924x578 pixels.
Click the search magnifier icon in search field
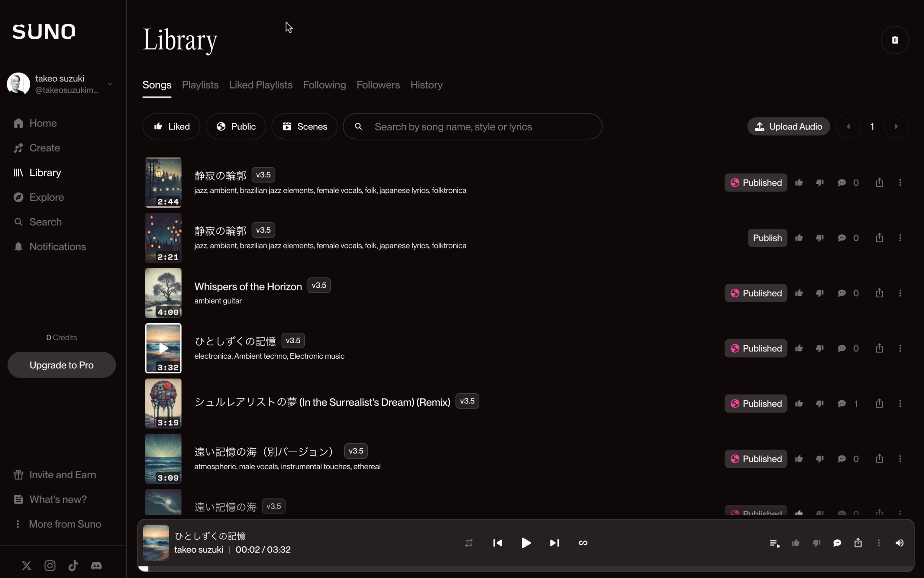pyautogui.click(x=358, y=126)
